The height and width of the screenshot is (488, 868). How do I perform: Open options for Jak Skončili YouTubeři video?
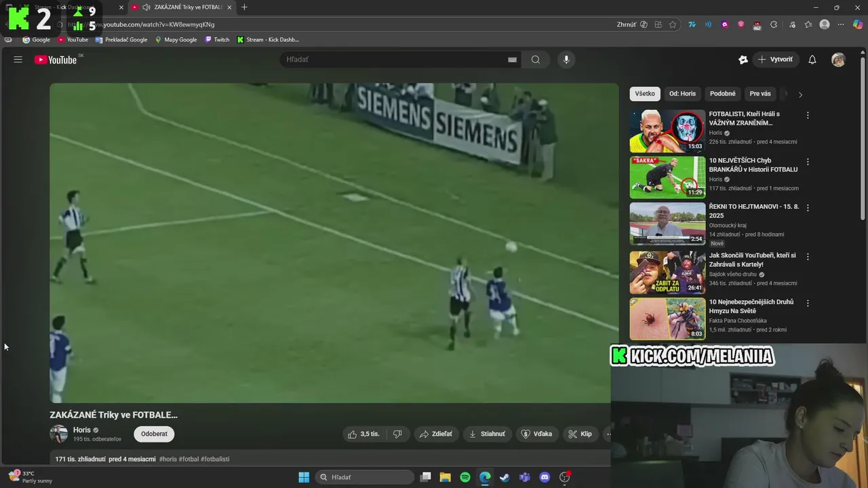point(808,257)
